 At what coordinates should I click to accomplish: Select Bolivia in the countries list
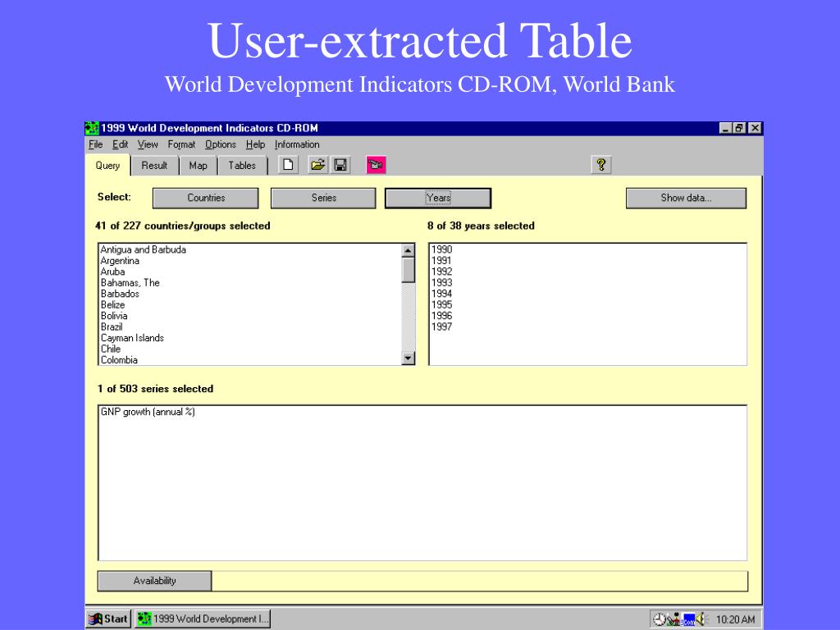[x=114, y=316]
